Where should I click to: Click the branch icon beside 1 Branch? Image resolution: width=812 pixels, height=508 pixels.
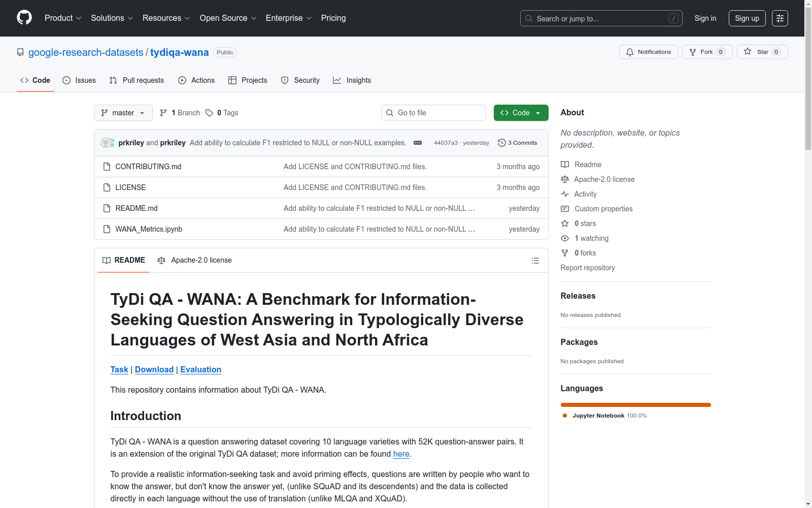pyautogui.click(x=163, y=113)
